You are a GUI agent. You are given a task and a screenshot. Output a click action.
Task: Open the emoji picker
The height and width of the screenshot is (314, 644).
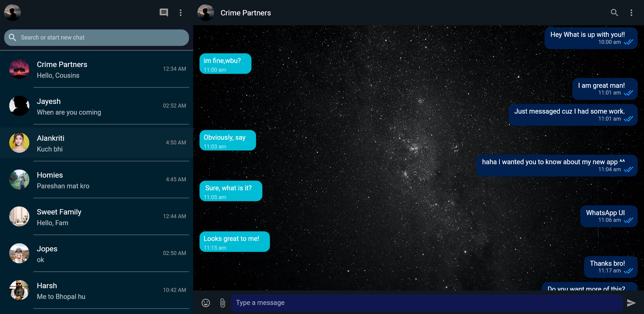pyautogui.click(x=206, y=303)
